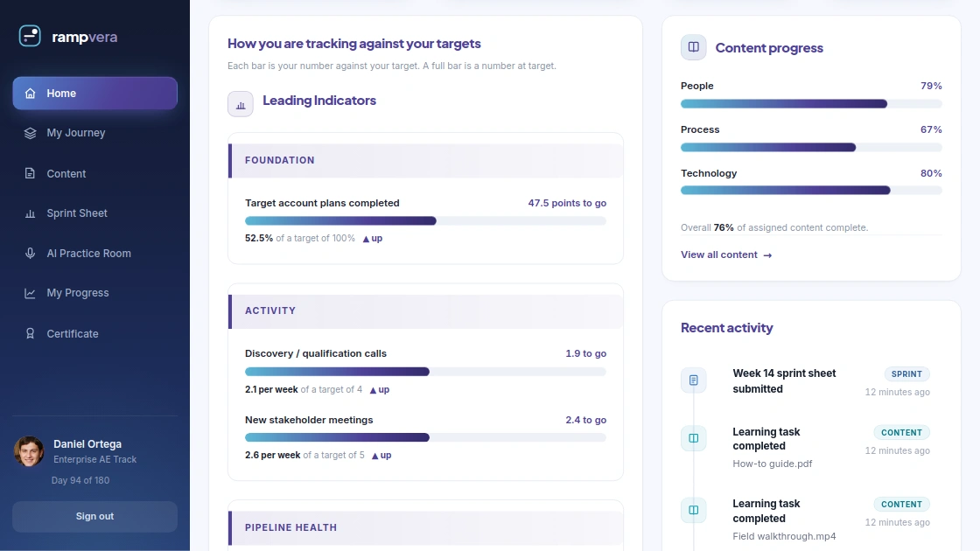
Task: Click the Technology 80% value
Action: (x=931, y=173)
